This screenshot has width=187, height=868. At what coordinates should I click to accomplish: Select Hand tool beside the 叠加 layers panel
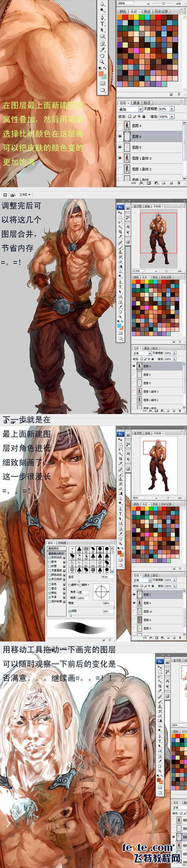click(102, 56)
